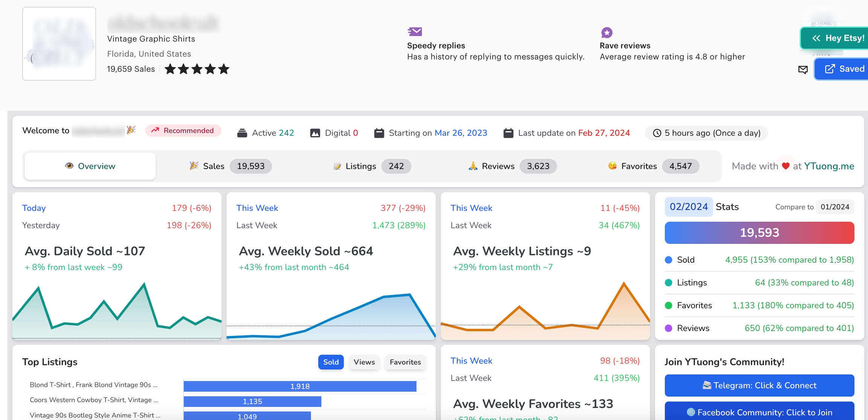This screenshot has height=420, width=868.
Task: Click the calendar icon before Last update
Action: tap(508, 133)
